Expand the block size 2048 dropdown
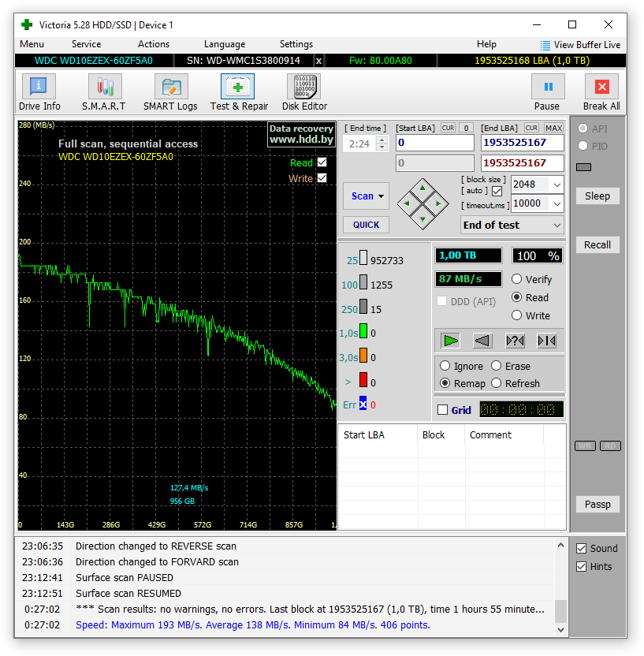Screen dimensions: 644x656 [557, 184]
